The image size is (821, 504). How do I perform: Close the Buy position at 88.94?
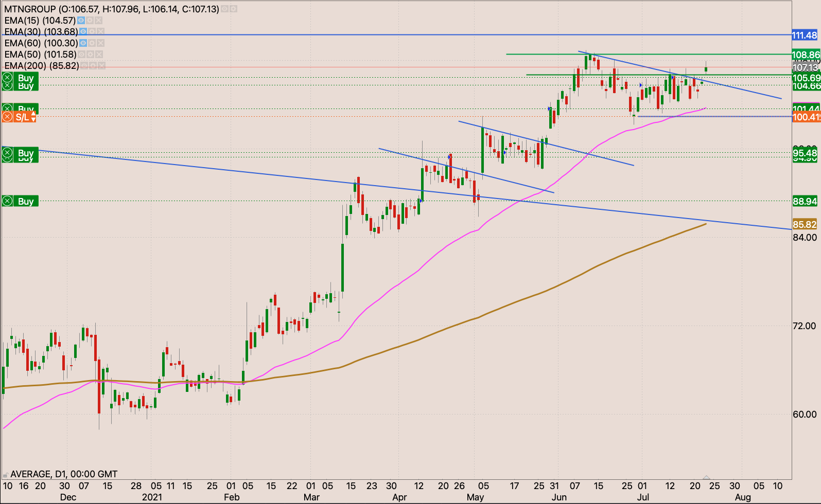[7, 201]
